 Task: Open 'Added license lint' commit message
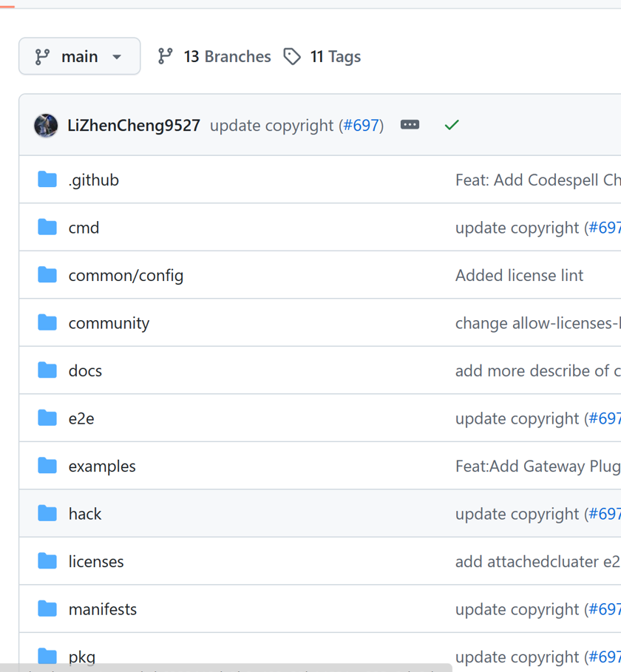(519, 276)
